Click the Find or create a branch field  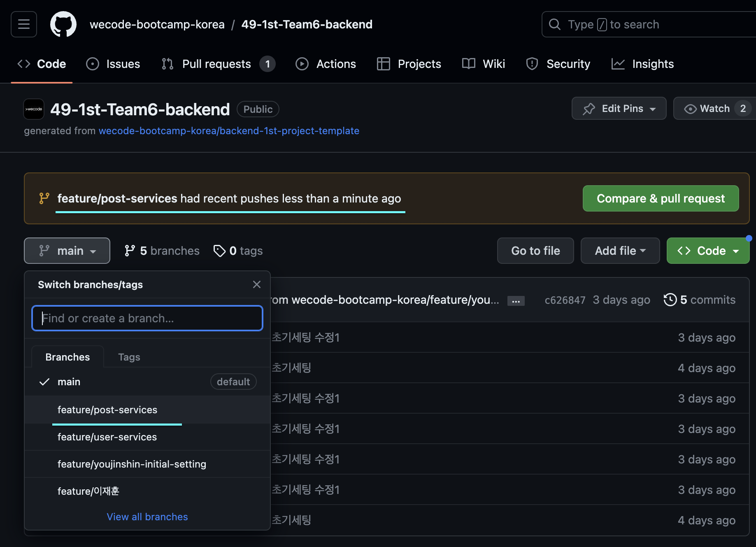coord(147,318)
